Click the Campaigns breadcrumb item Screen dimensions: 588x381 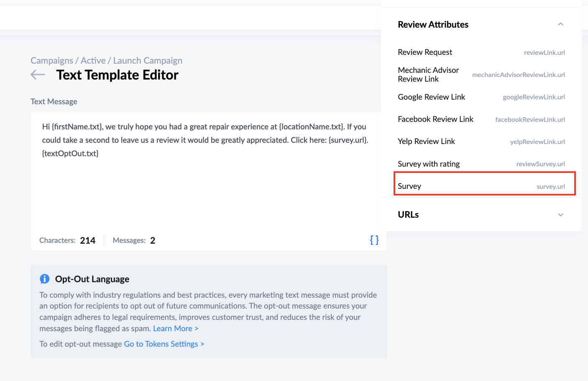[x=52, y=60]
